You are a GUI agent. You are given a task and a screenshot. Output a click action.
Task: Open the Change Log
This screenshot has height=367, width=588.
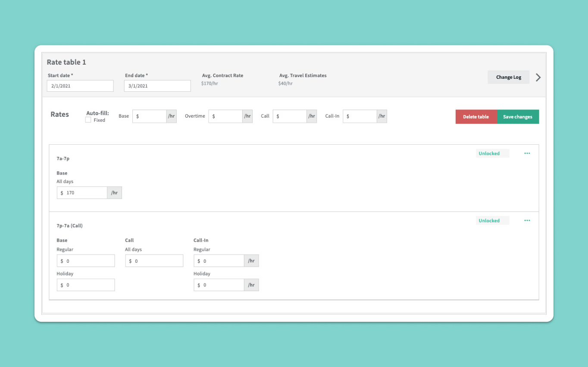coord(508,77)
